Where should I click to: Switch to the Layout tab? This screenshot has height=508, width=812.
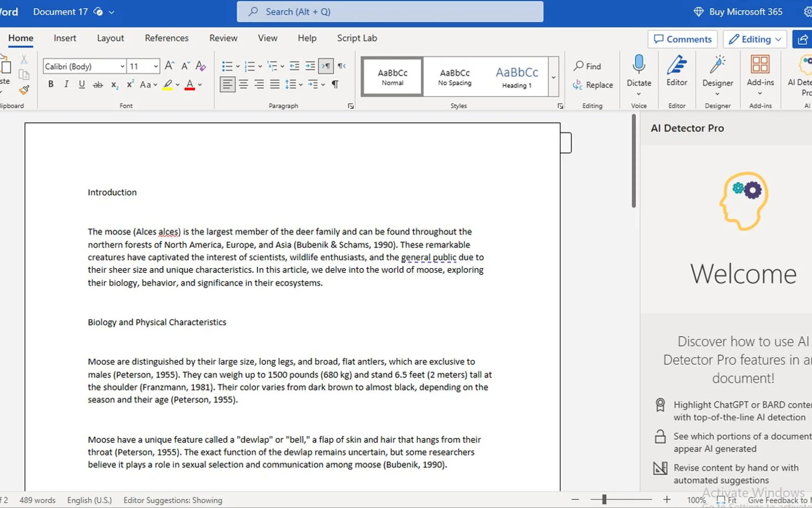pyautogui.click(x=110, y=38)
